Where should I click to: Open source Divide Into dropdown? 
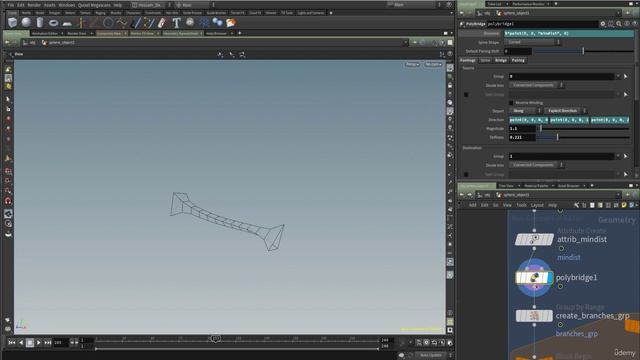[x=536, y=85]
